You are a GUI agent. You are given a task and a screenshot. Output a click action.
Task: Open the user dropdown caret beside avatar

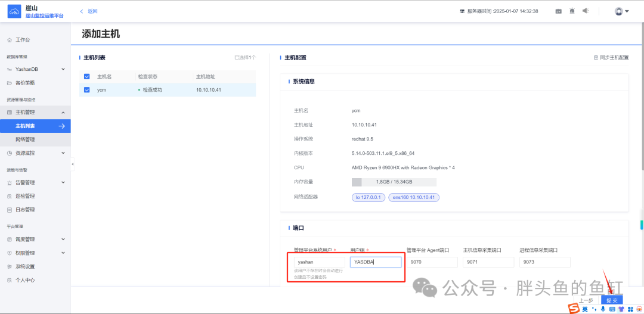pyautogui.click(x=627, y=11)
